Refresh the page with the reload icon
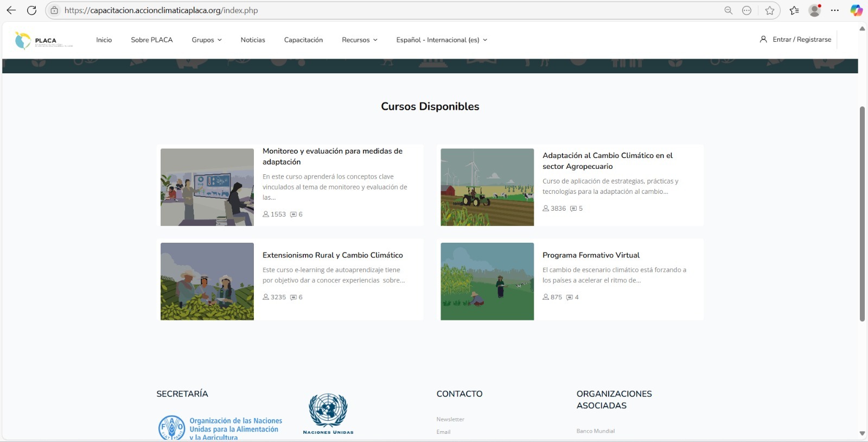 click(31, 10)
